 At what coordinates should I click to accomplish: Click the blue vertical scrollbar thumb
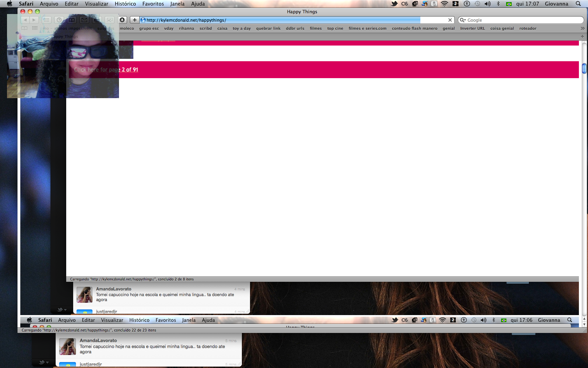coord(584,68)
